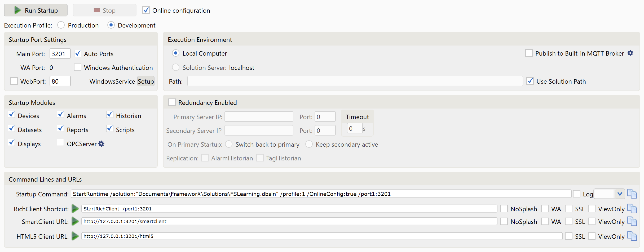Select the Production execution profile
The height and width of the screenshot is (252, 644).
(x=61, y=25)
